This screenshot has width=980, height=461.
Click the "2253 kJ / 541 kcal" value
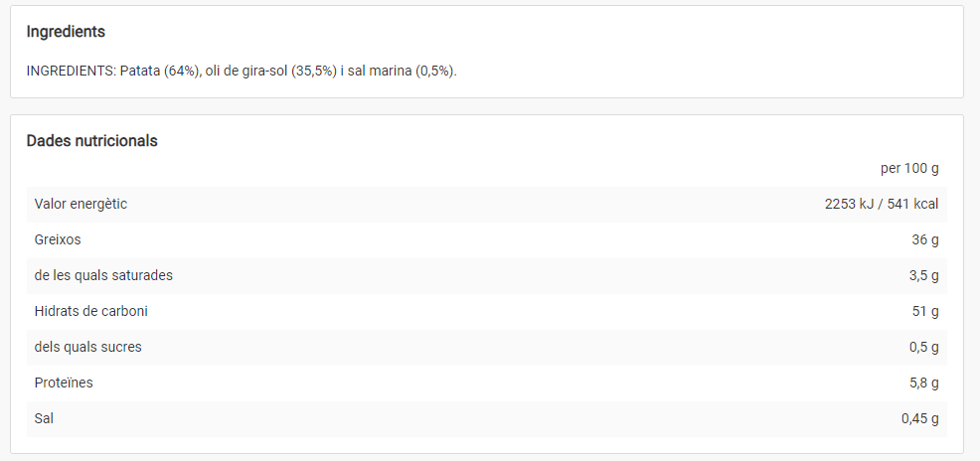[x=882, y=204]
